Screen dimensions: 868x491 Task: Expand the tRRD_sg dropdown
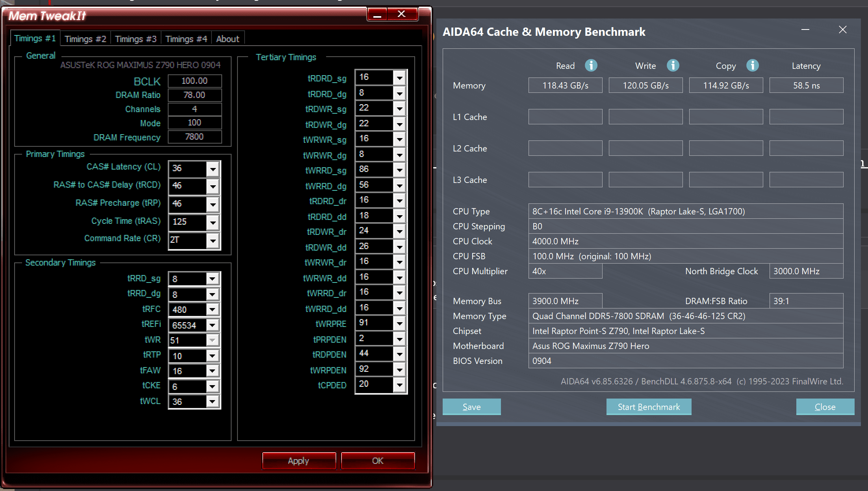click(x=212, y=279)
